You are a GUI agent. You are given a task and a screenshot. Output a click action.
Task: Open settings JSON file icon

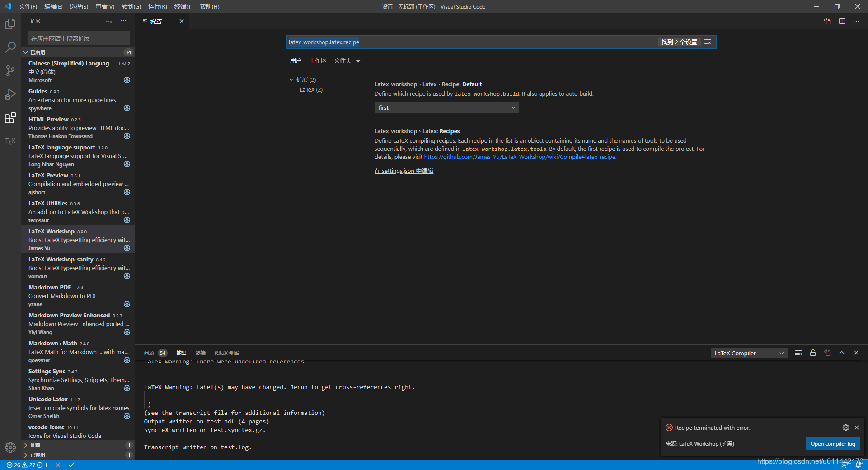pyautogui.click(x=827, y=21)
